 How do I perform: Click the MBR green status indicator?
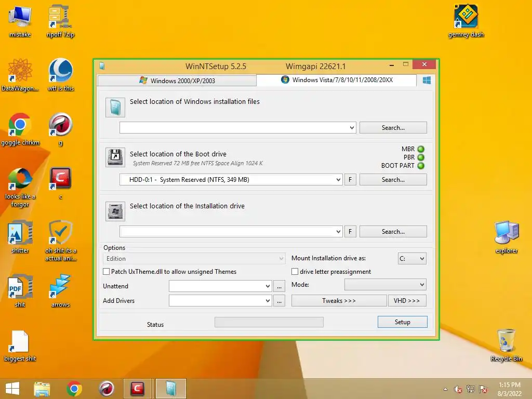pos(421,149)
